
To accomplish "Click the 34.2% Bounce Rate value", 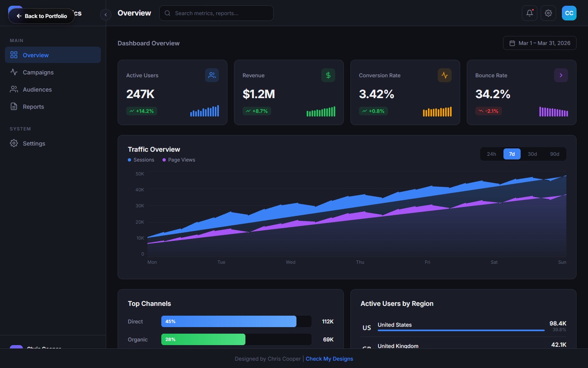I will click(x=493, y=94).
